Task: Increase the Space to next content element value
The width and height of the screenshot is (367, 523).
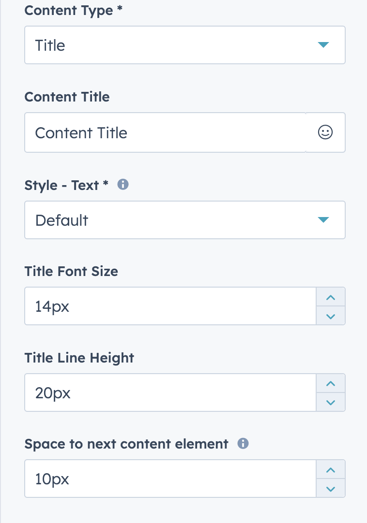Action: [x=331, y=470]
